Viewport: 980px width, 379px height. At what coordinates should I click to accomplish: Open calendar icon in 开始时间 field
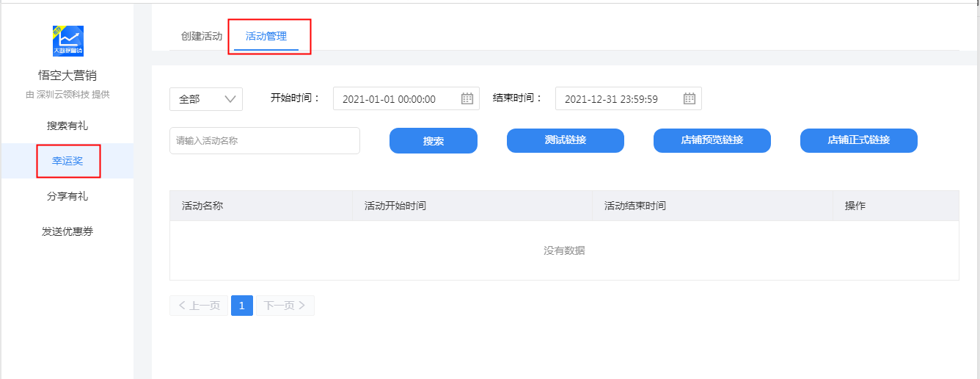pyautogui.click(x=467, y=98)
